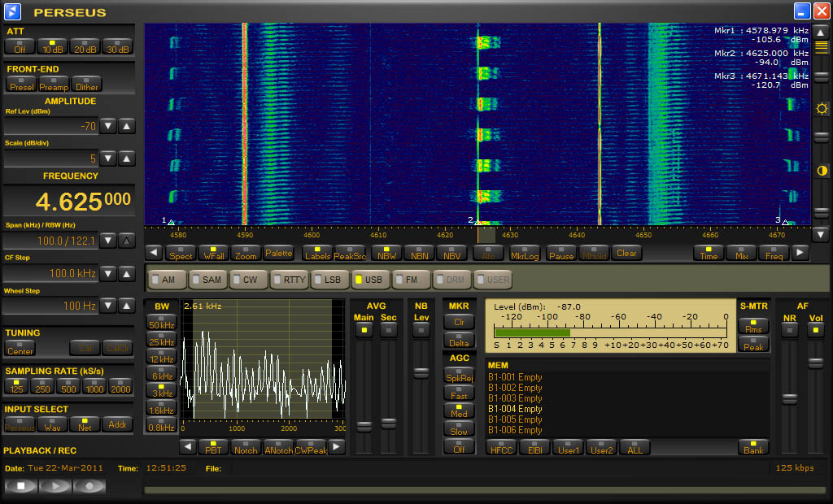The height and width of the screenshot is (504, 833).
Task: Select FM mode
Action: pyautogui.click(x=412, y=280)
